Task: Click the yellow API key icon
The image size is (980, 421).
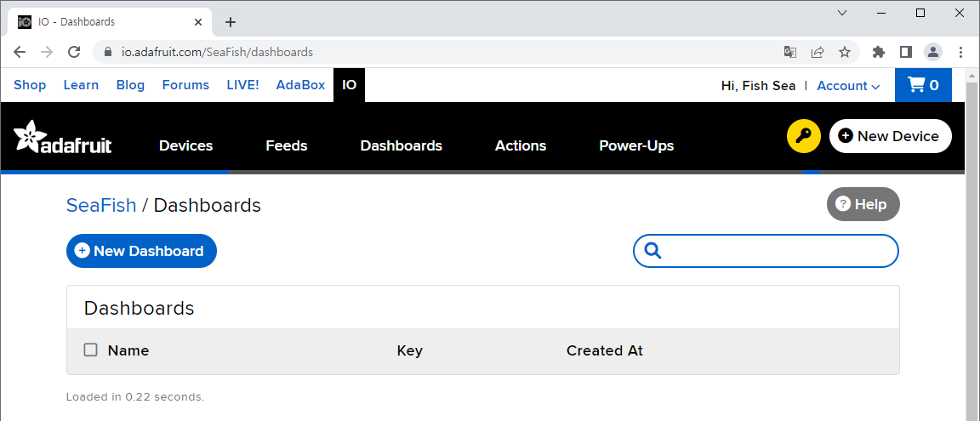Action: pyautogui.click(x=803, y=136)
